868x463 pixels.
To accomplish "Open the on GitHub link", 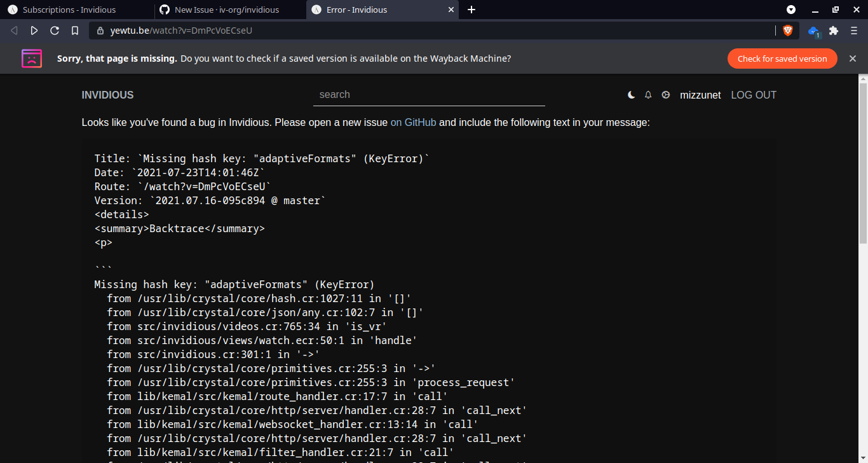I will 413,122.
